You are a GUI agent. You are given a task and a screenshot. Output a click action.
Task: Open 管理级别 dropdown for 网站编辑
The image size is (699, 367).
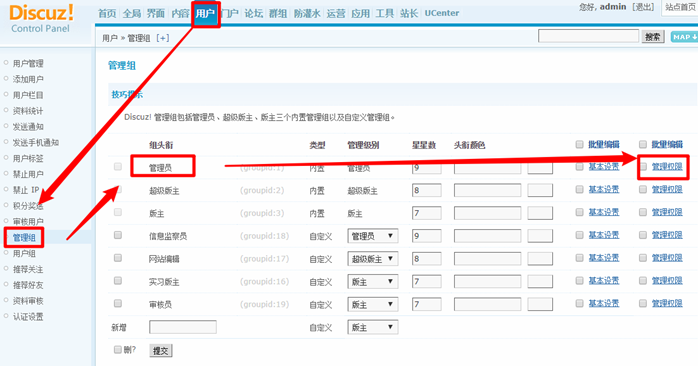tap(373, 259)
